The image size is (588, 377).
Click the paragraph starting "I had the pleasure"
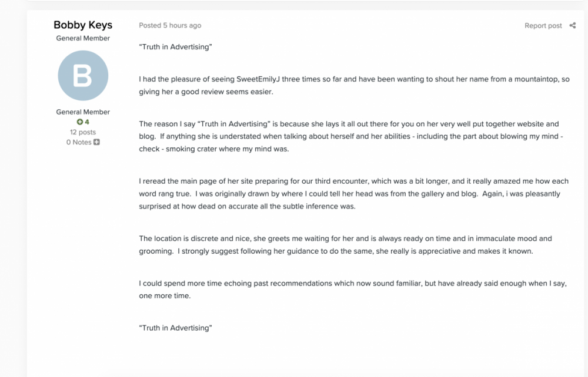tap(355, 85)
